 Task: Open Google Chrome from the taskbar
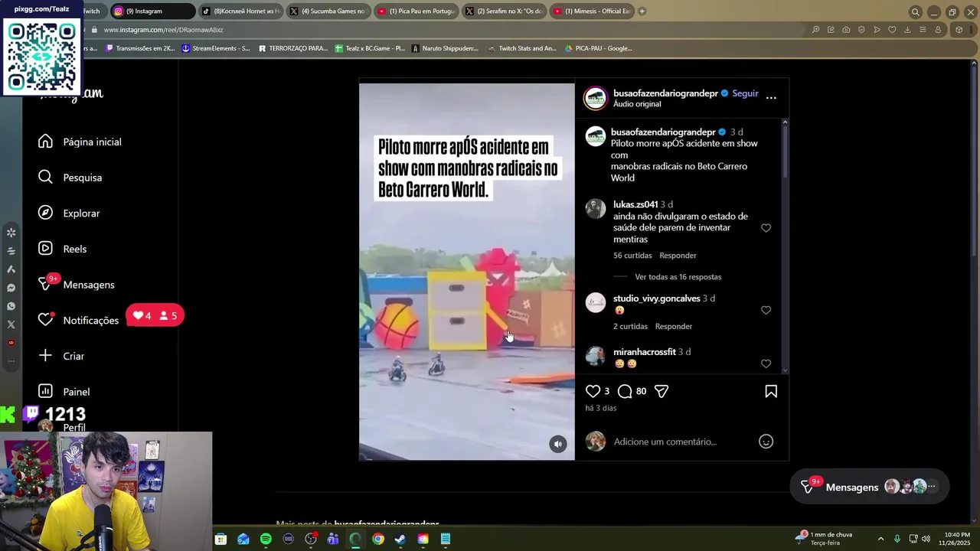click(378, 539)
